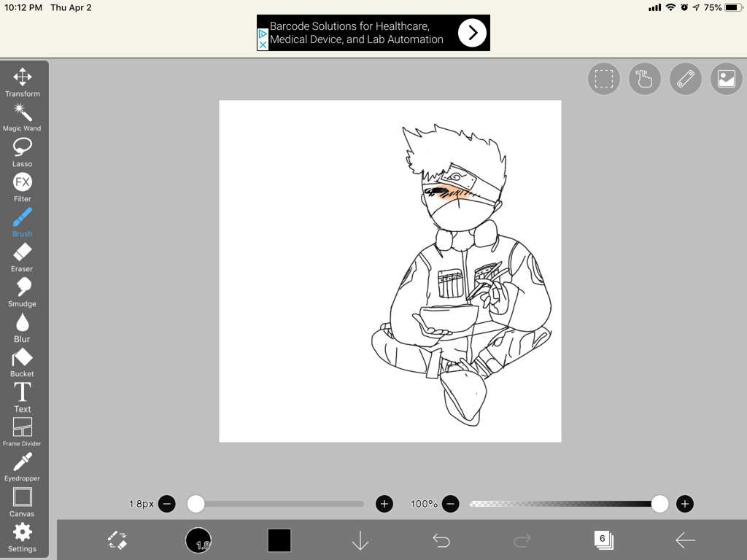Tap the 10:12 PM clock
This screenshot has width=747, height=560.
pyautogui.click(x=23, y=7)
